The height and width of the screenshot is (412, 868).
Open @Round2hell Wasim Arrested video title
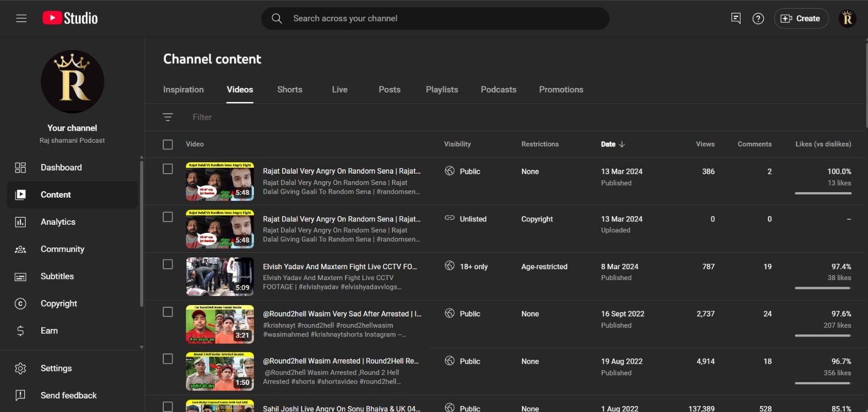click(x=341, y=361)
